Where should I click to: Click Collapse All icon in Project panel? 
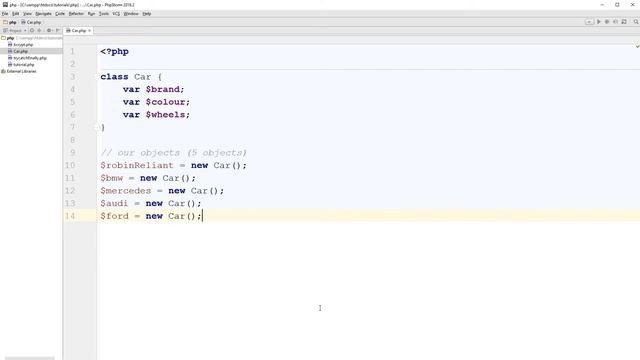40,31
